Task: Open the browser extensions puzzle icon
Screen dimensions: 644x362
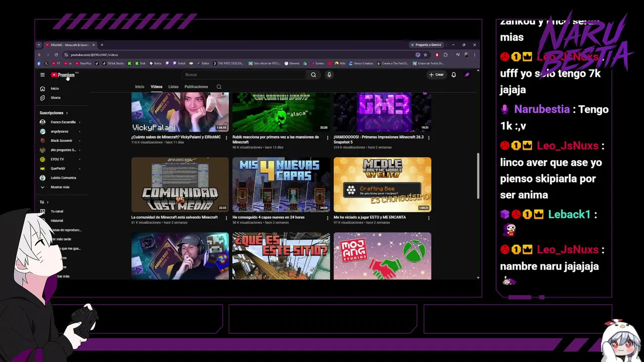Action: [445, 55]
